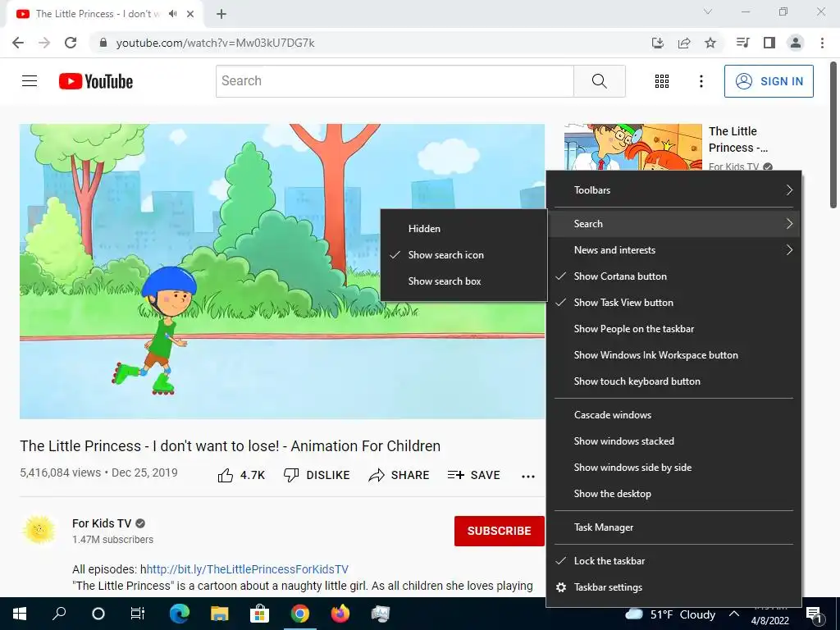
Task: Choose Show the desktop
Action: pyautogui.click(x=673, y=494)
